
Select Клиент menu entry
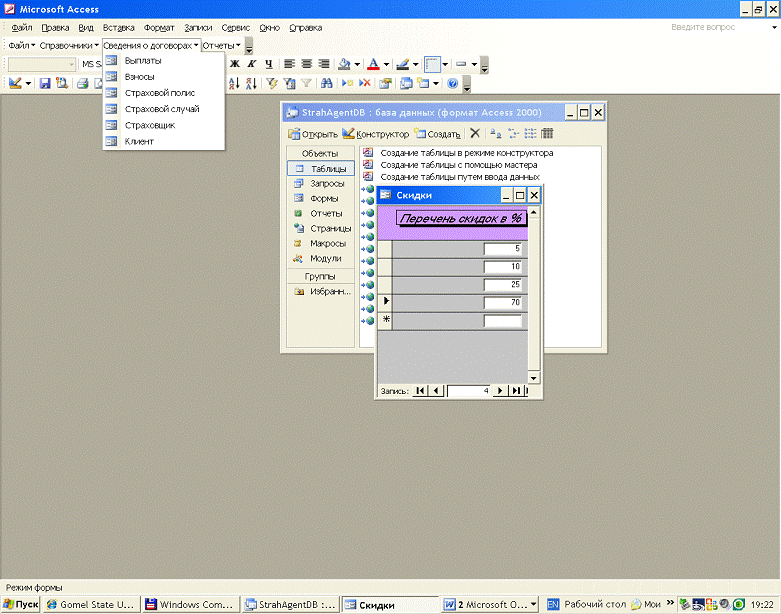[138, 141]
